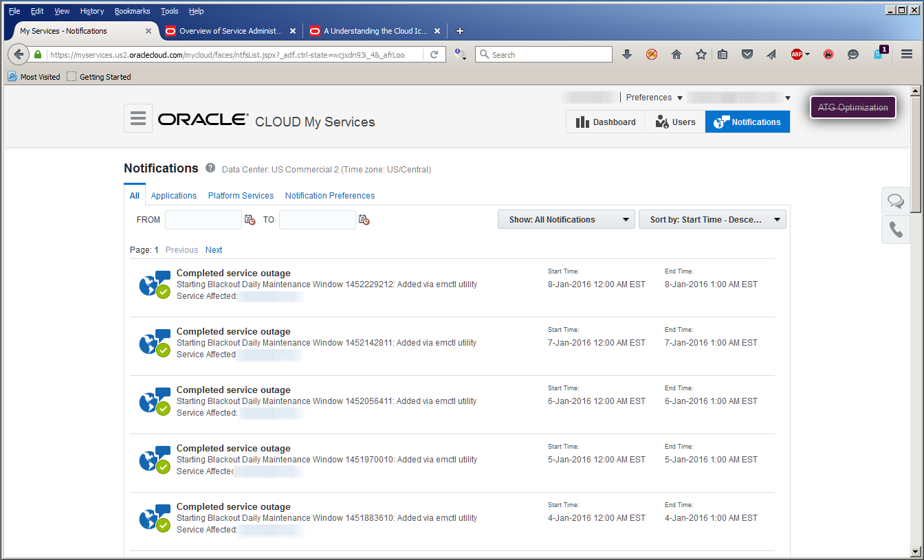Click the TO date input field
The image size is (924, 560).
(318, 220)
